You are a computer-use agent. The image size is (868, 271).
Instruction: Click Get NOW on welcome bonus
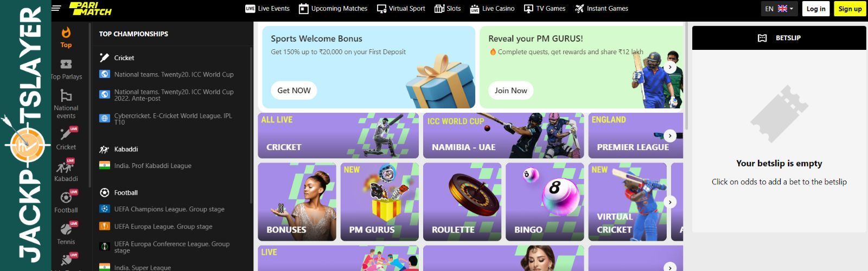pos(294,91)
